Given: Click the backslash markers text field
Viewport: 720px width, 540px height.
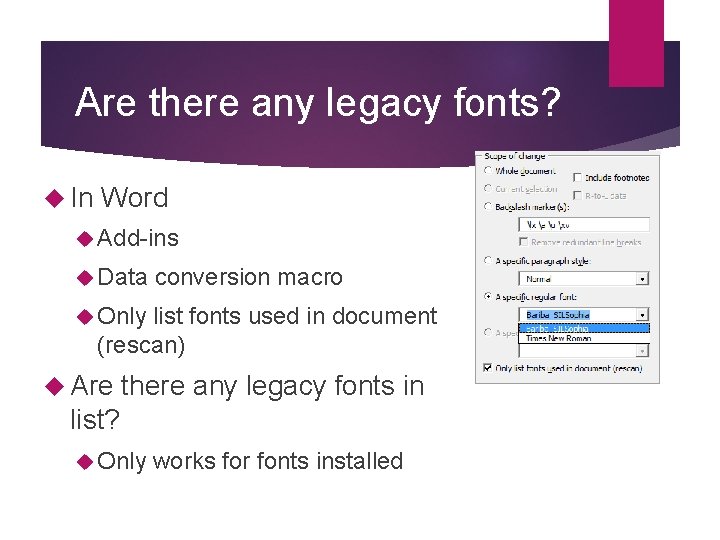Looking at the screenshot, I should pyautogui.click(x=584, y=225).
